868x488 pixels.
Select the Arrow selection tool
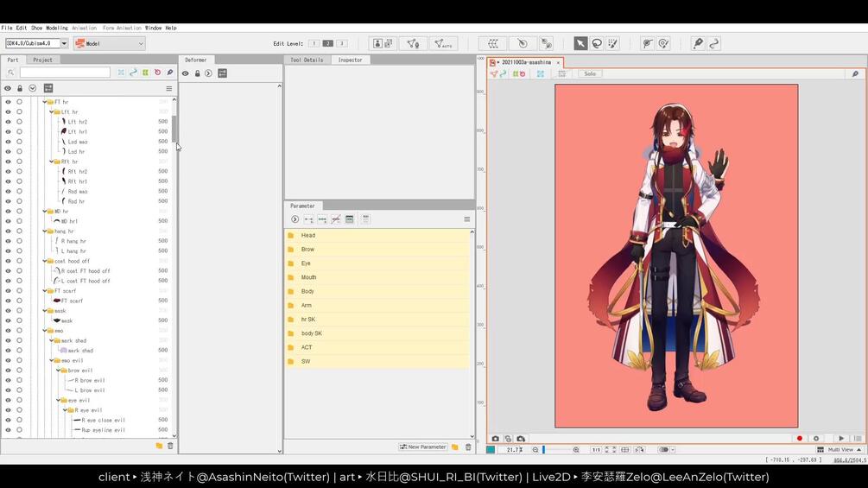[x=580, y=43]
